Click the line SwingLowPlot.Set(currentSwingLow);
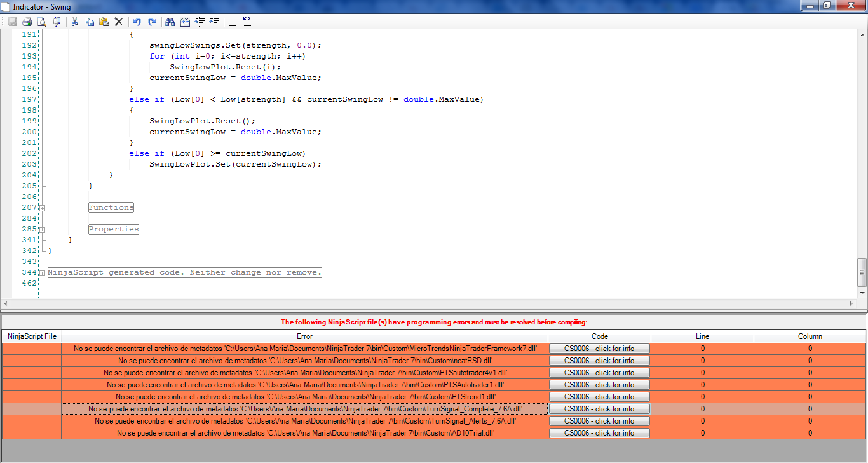The width and height of the screenshot is (868, 463). 236,164
